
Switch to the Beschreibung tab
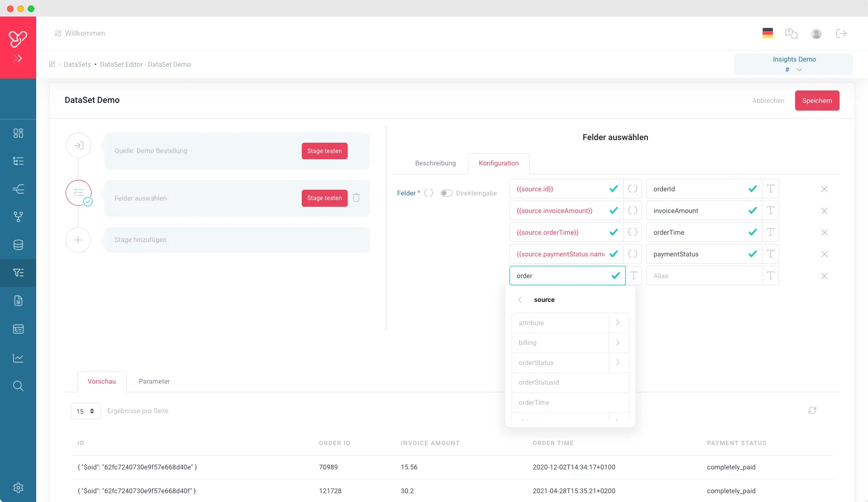tap(436, 163)
